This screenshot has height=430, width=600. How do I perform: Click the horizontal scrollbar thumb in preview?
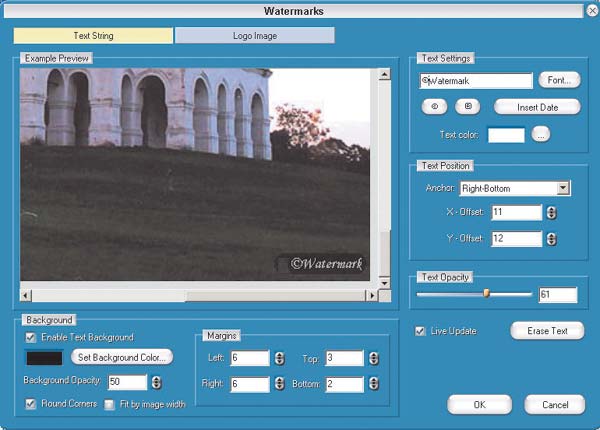tap(276, 295)
